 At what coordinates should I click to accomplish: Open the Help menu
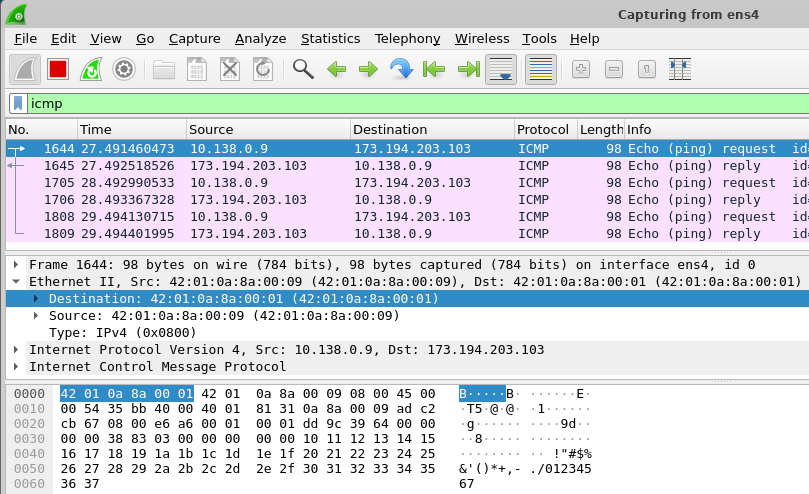(x=585, y=39)
